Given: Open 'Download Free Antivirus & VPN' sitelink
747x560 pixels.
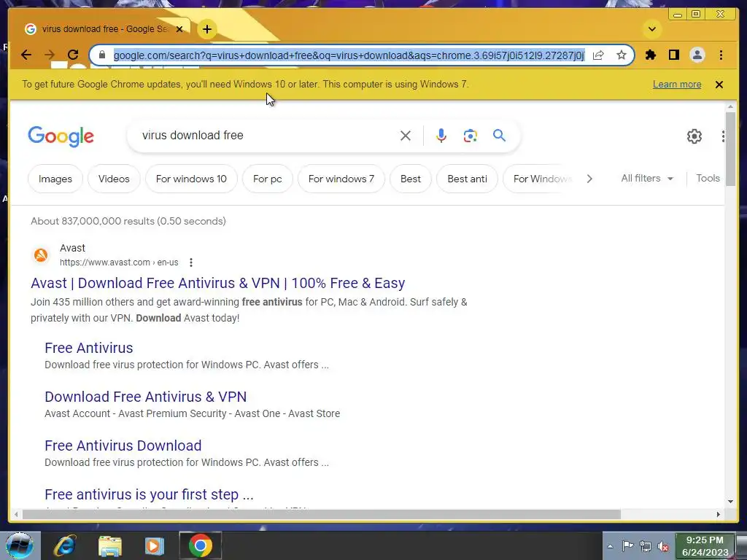Looking at the screenshot, I should pyautogui.click(x=146, y=397).
